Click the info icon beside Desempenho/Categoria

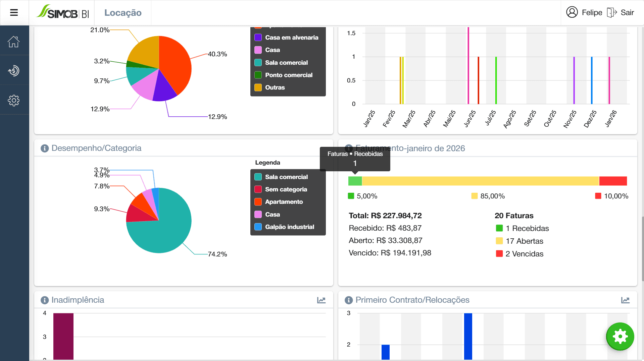(44, 148)
